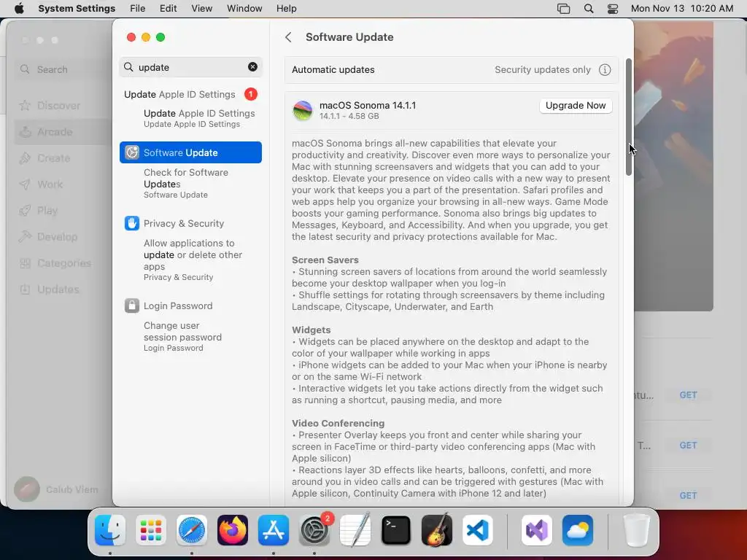Click the "14.1.1 – 4.58 GB" text
This screenshot has width=747, height=560.
point(349,116)
